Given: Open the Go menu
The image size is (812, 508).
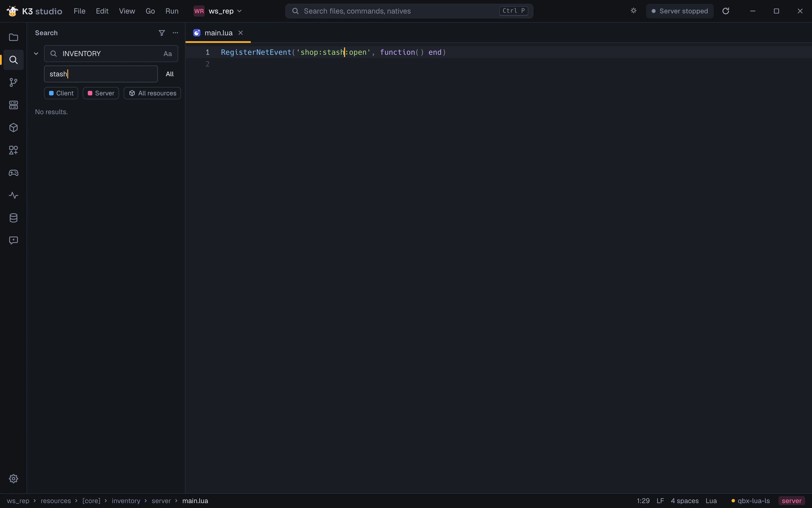Looking at the screenshot, I should (x=150, y=11).
